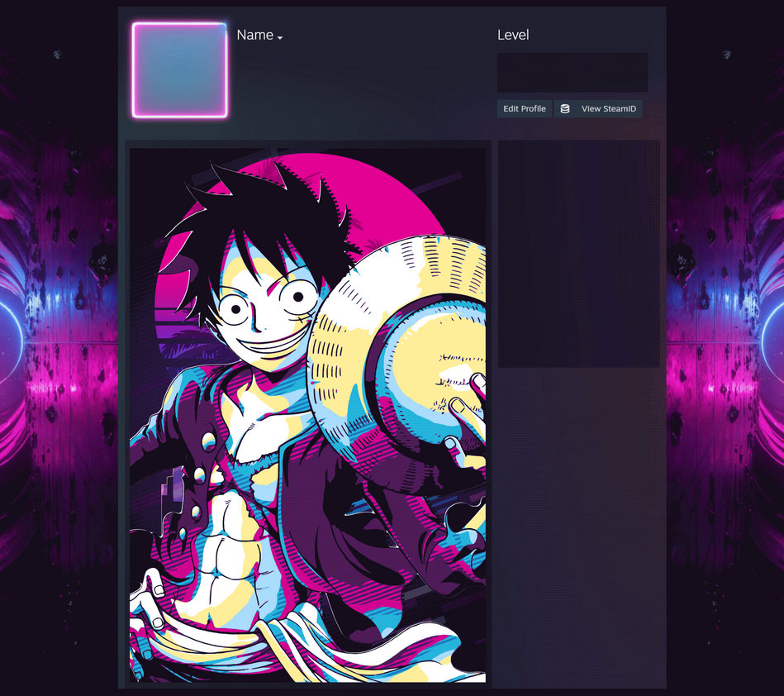Click the dark sidebar panel beside the artwork
Viewport: 784px width, 696px height.
tap(578, 254)
